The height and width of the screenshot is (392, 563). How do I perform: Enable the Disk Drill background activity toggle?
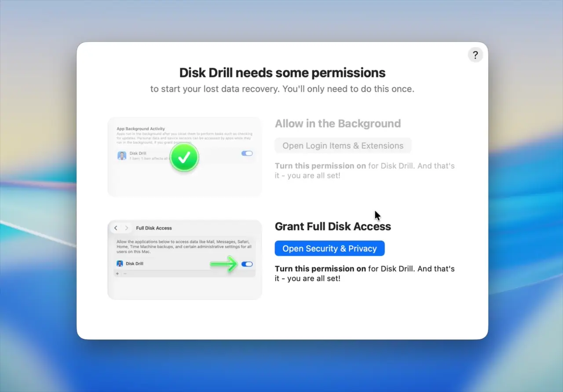pos(247,153)
